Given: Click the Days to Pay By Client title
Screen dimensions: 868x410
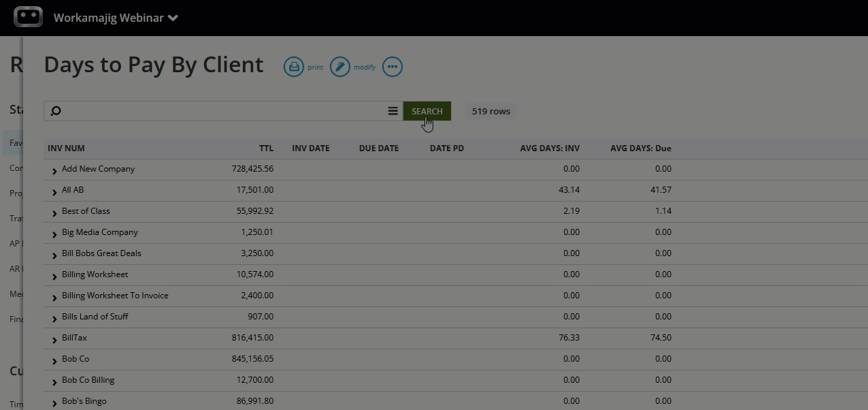Looking at the screenshot, I should 154,65.
